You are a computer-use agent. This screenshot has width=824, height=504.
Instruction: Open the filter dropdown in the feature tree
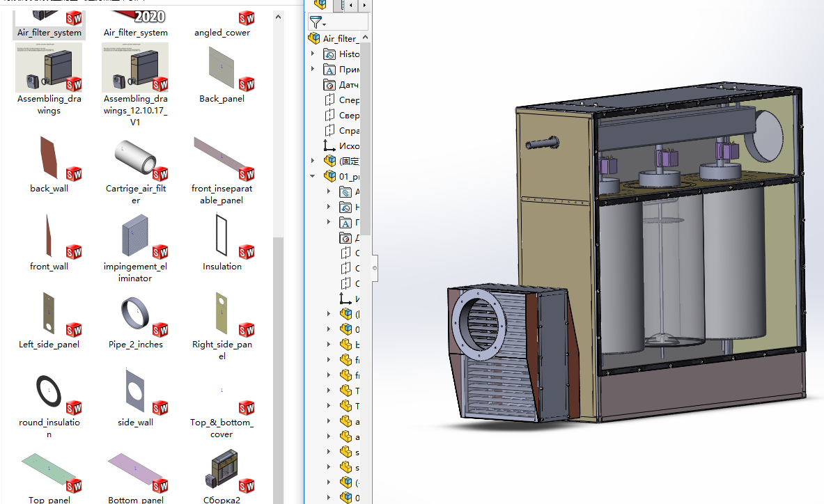[318, 22]
